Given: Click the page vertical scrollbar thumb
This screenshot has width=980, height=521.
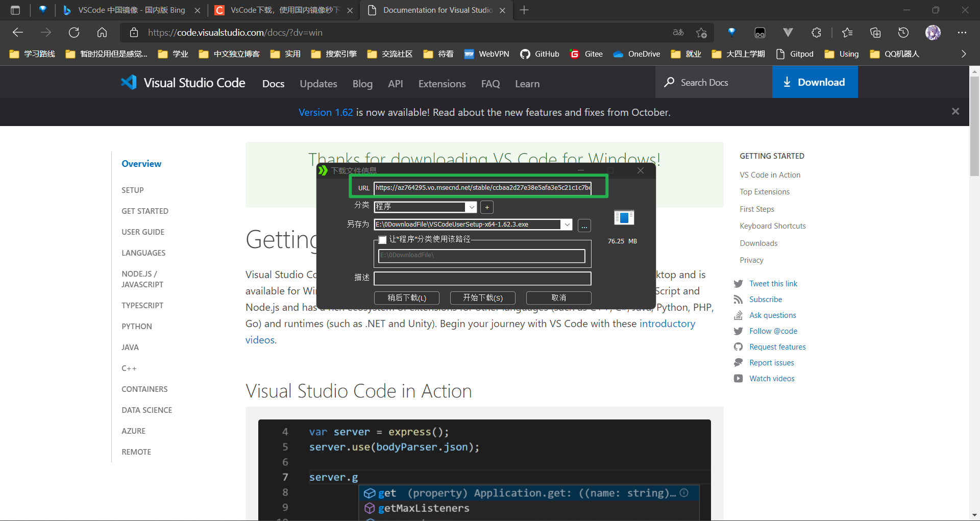Looking at the screenshot, I should click(975, 126).
